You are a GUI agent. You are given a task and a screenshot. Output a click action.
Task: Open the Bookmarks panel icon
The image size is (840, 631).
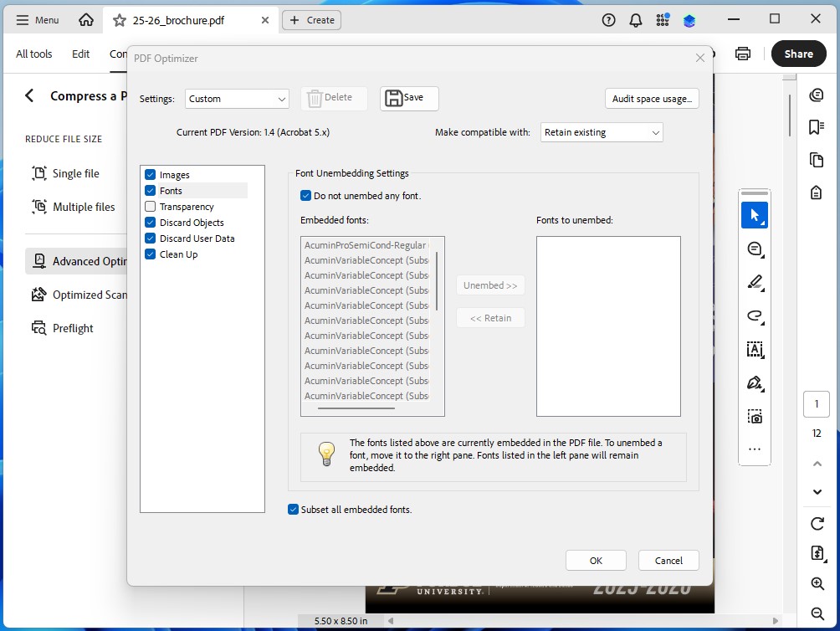tap(817, 127)
